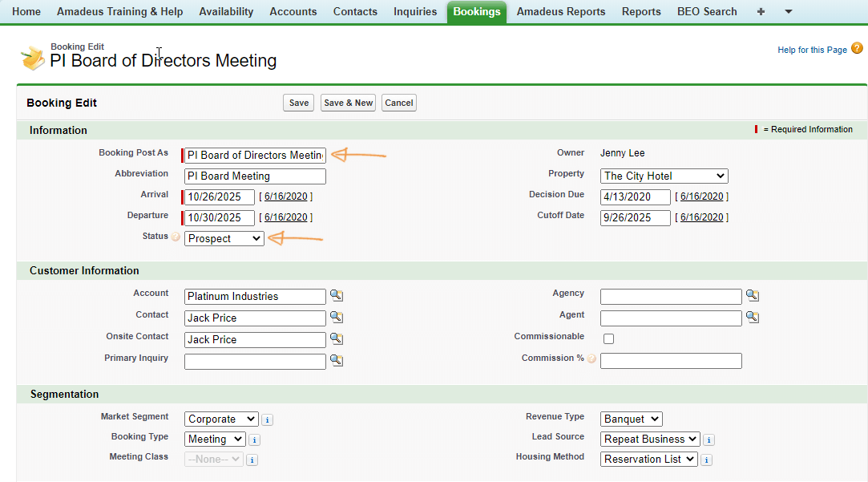Click the Market Segment info icon
Viewport: 868px width, 482px height.
[268, 420]
